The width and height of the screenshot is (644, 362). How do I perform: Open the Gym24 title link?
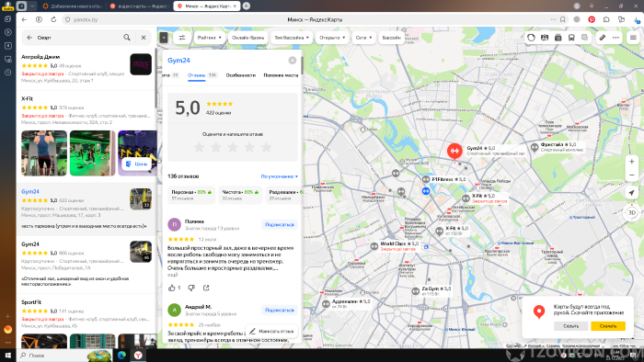(x=178, y=61)
